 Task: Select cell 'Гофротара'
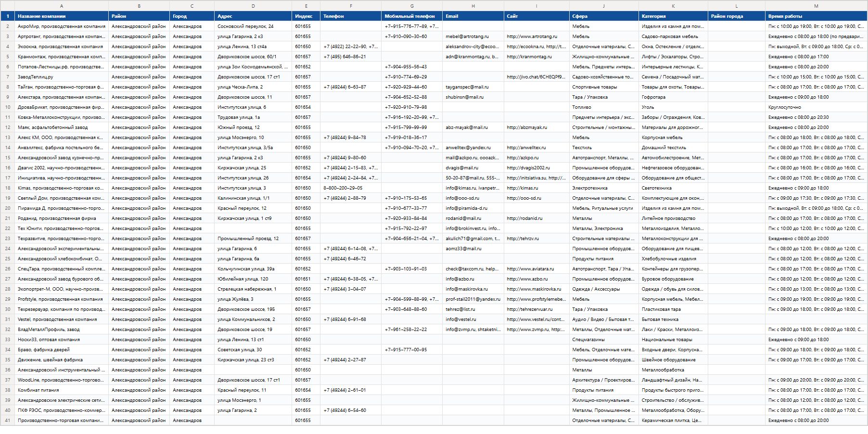click(x=673, y=97)
